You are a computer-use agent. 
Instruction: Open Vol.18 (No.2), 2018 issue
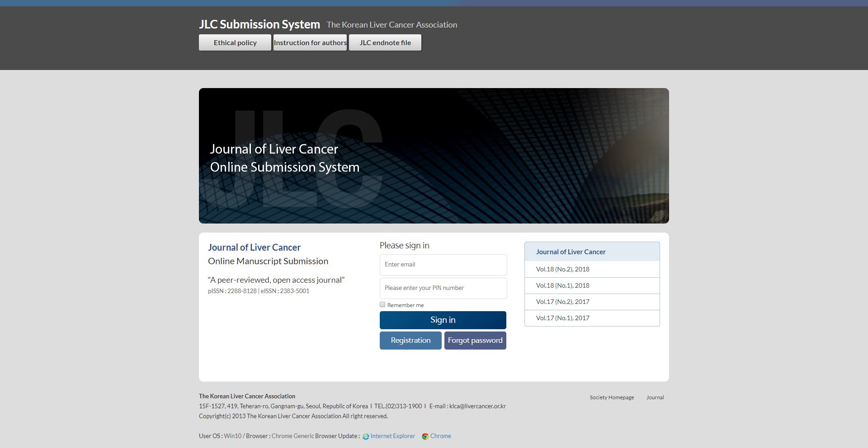562,269
